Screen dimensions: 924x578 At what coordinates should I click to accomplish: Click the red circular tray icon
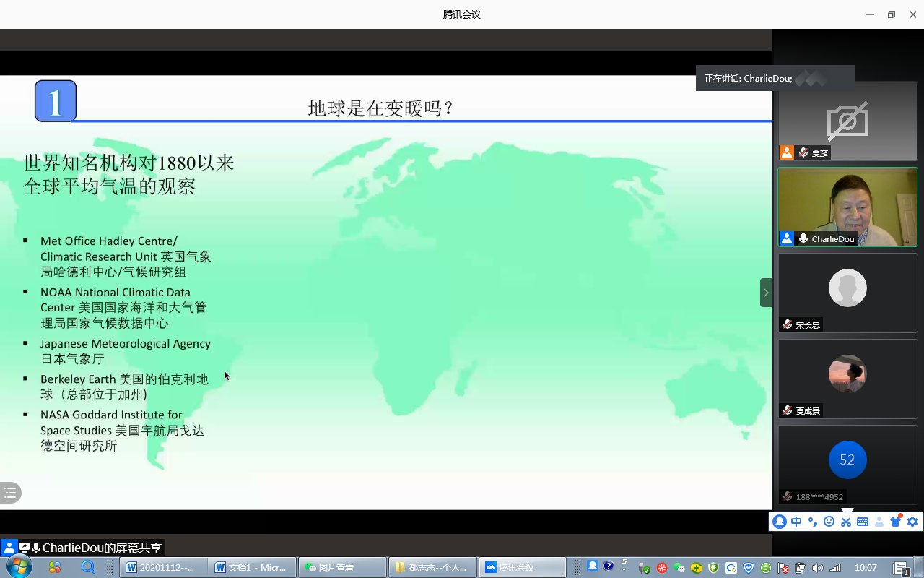(662, 568)
